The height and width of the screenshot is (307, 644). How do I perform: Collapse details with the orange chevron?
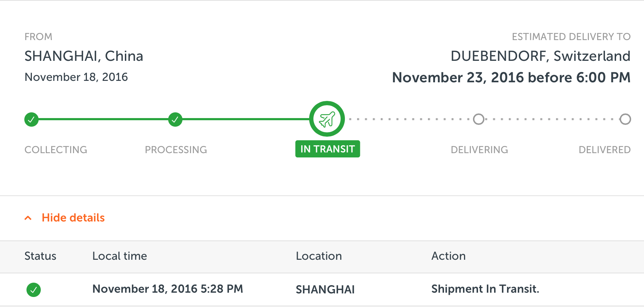pyautogui.click(x=28, y=218)
